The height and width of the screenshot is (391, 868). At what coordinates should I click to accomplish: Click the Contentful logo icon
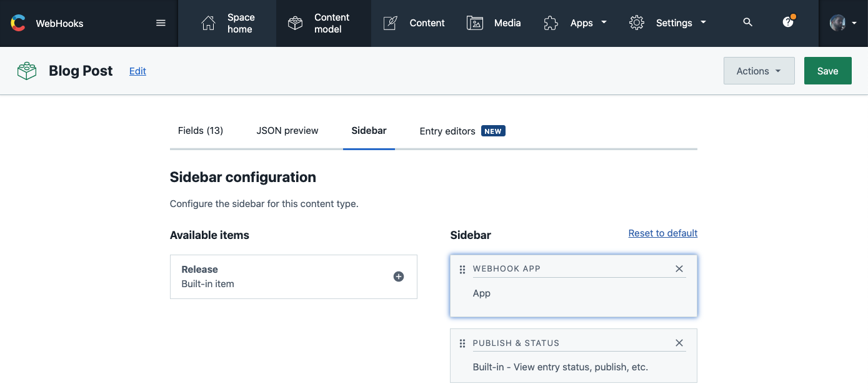tap(18, 23)
